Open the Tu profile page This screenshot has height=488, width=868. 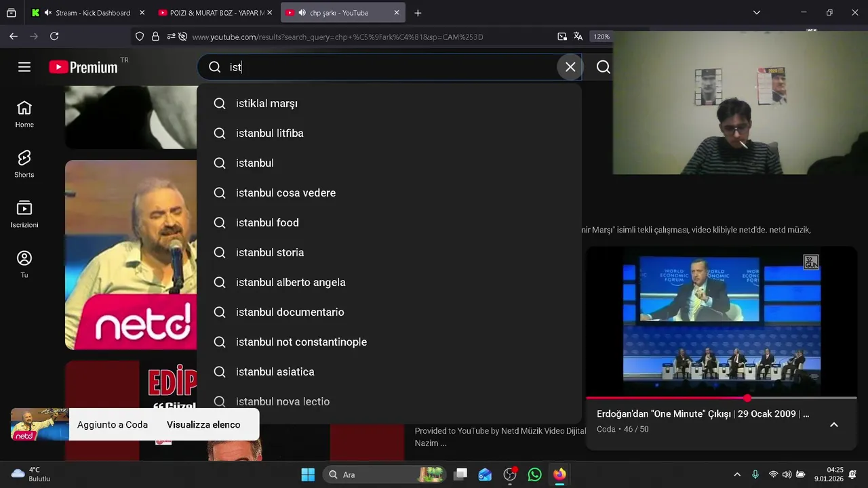pyautogui.click(x=24, y=264)
